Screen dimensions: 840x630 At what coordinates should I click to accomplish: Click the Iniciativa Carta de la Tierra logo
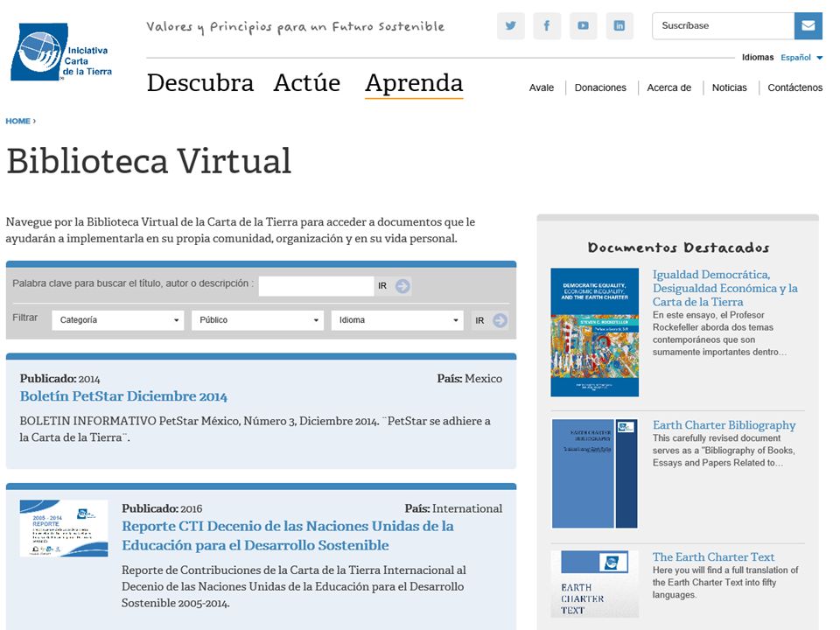tap(61, 52)
